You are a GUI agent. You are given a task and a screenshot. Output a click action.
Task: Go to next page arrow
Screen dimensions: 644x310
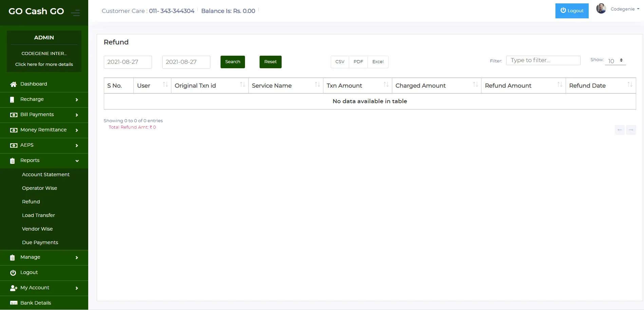(631, 130)
